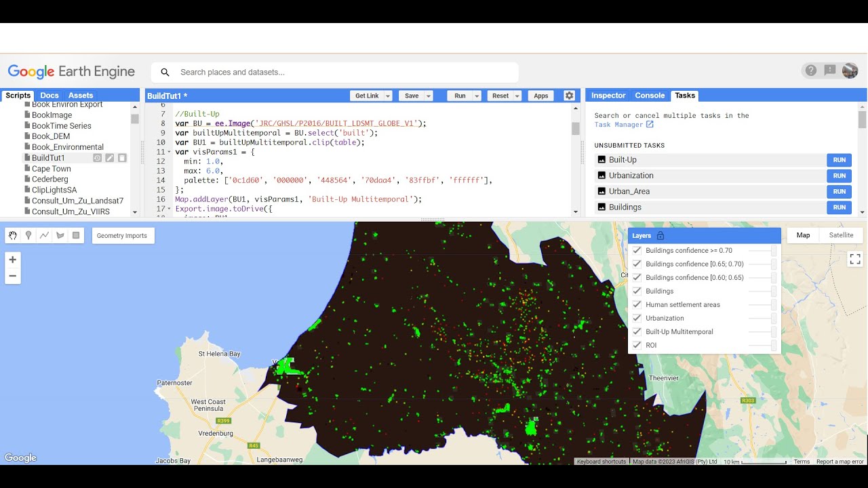
Task: Toggle Built-Up Multitemporal layer visibility
Action: pyautogui.click(x=637, y=331)
